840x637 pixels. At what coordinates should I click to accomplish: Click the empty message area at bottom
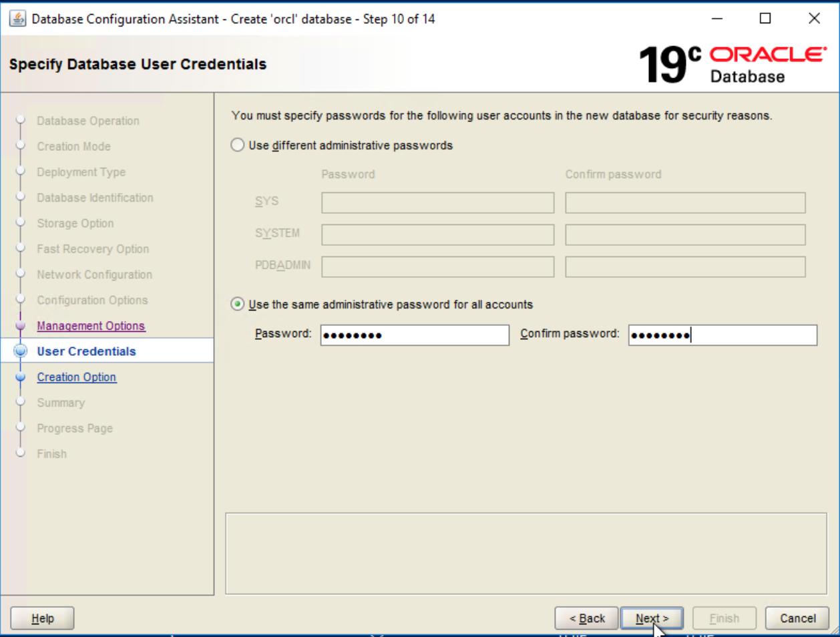[x=526, y=554]
